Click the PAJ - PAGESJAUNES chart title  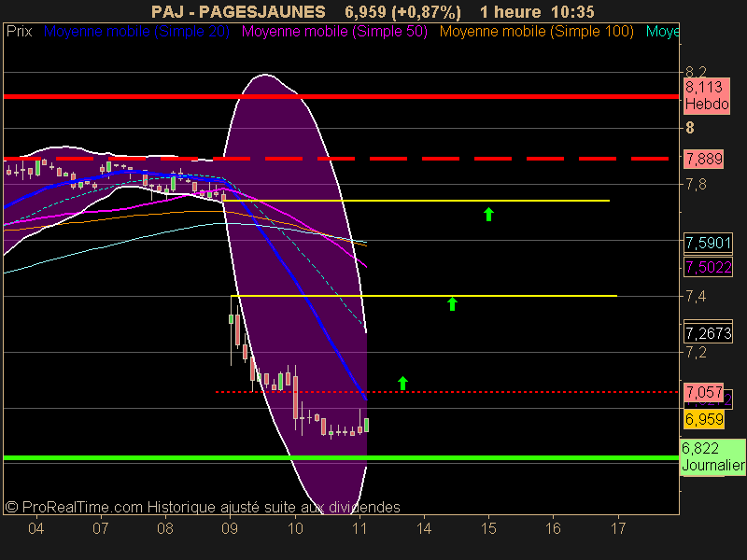(x=238, y=12)
